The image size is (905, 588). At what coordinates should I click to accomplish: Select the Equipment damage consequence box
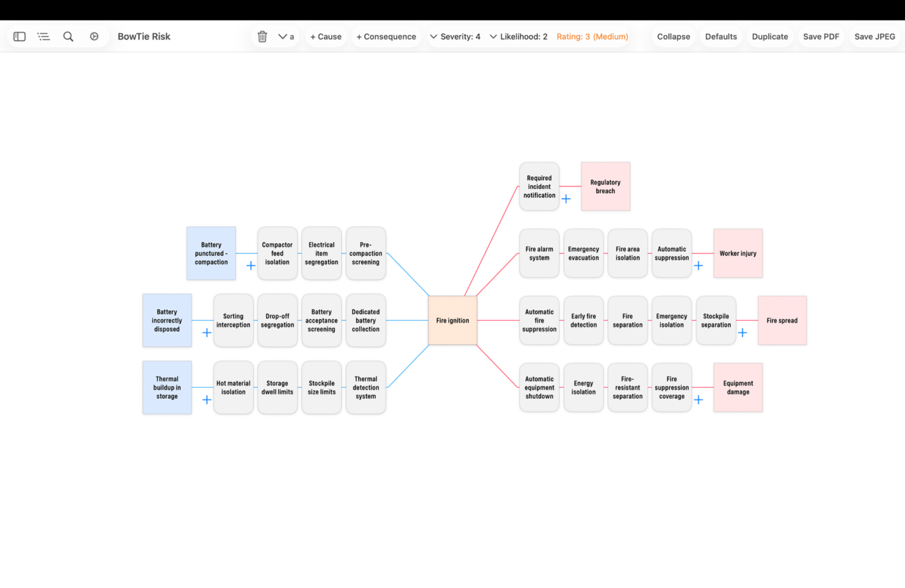(x=738, y=387)
